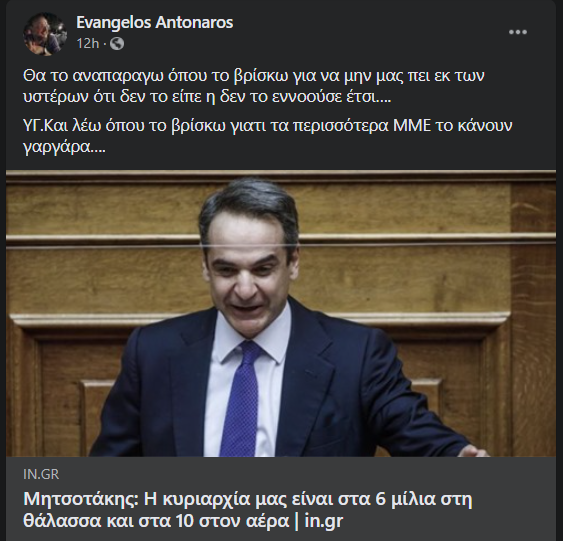Open the post options three-dot menu
This screenshot has width=563, height=541.
(518, 32)
